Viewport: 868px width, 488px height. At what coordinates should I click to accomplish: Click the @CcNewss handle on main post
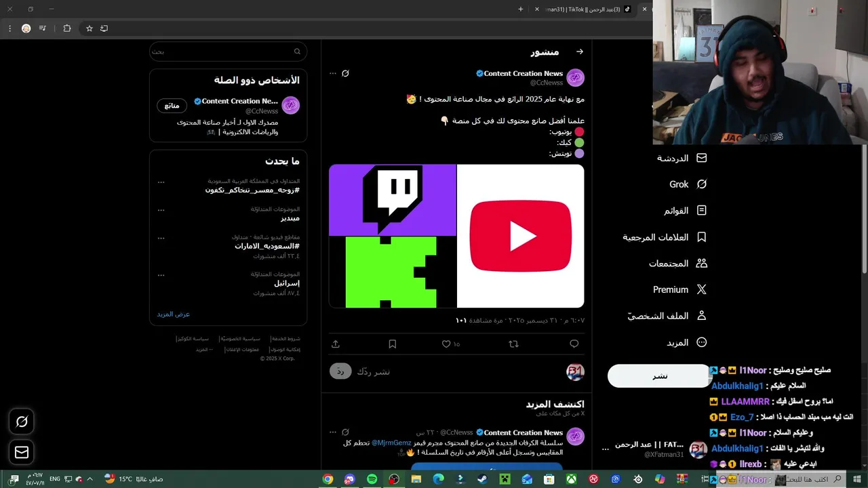pos(546,83)
